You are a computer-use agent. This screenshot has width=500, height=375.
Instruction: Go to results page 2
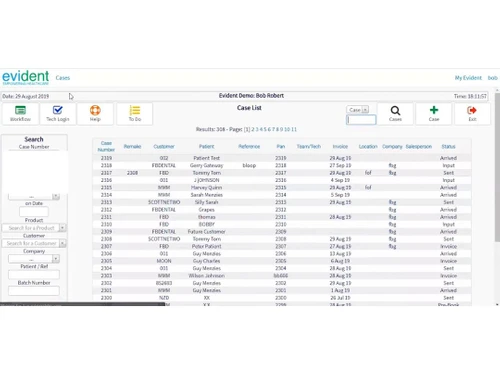[253, 129]
